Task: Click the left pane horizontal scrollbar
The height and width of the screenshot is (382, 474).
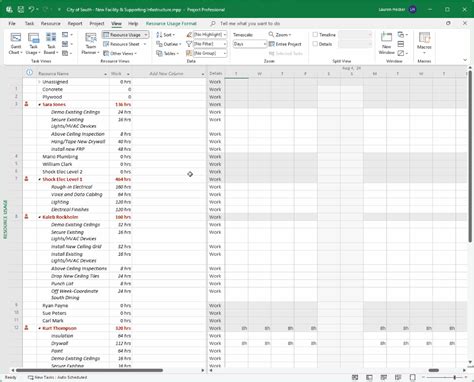Action: coord(89,370)
